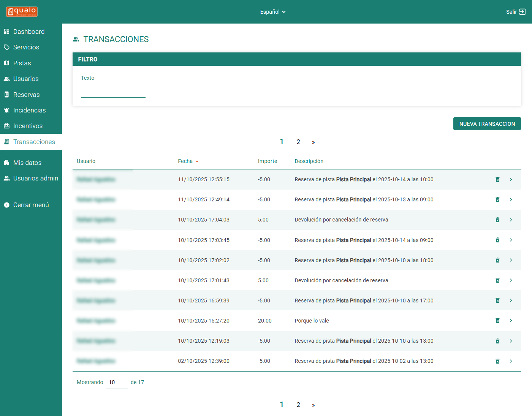This screenshot has height=416, width=532.
Task: Expand details of 10/10/2025 17:01:43 transaction
Action: (511, 280)
